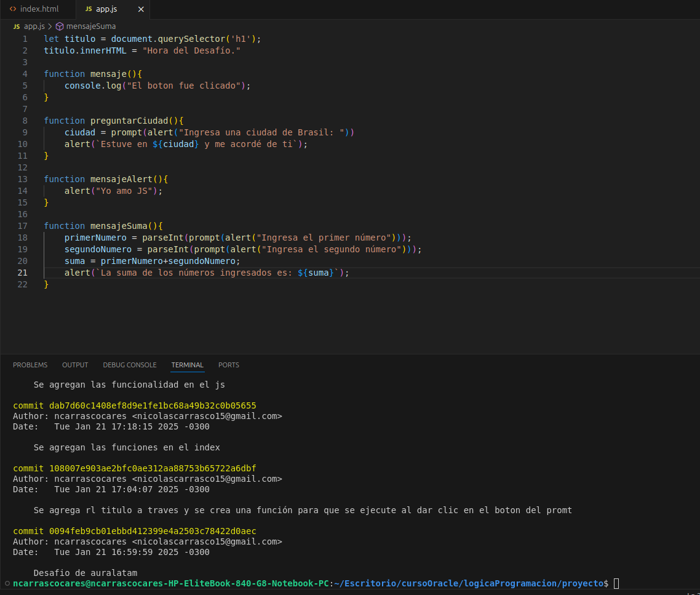Image resolution: width=700 pixels, height=595 pixels.
Task: Click "Se agregan las funciones en el index"
Action: pos(127,447)
